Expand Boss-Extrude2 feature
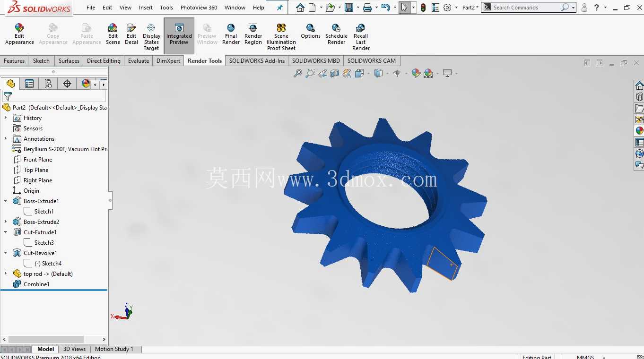644x359 pixels. [6, 222]
